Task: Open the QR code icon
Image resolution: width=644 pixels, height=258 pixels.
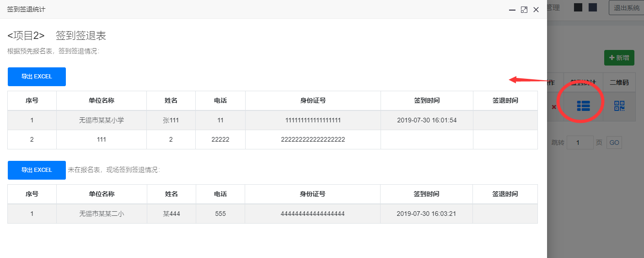Action: pos(619,106)
